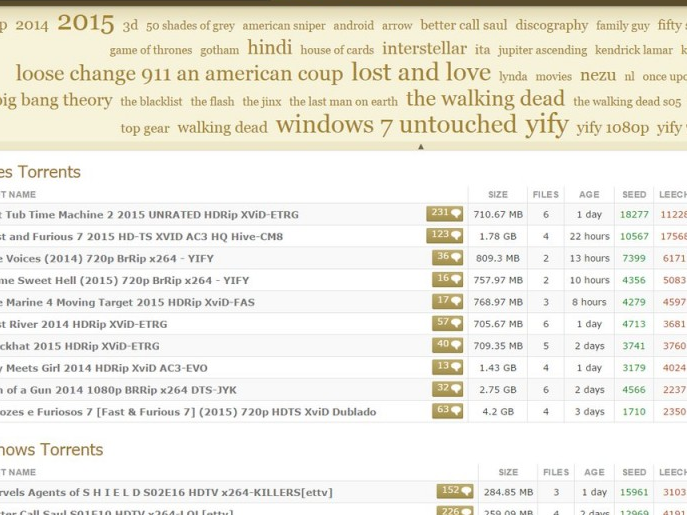
Task: Sort the top torrent table by SIZE column
Action: (497, 195)
